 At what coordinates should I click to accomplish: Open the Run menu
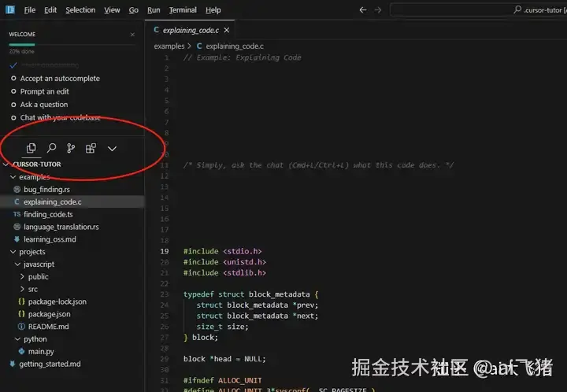pyautogui.click(x=154, y=10)
